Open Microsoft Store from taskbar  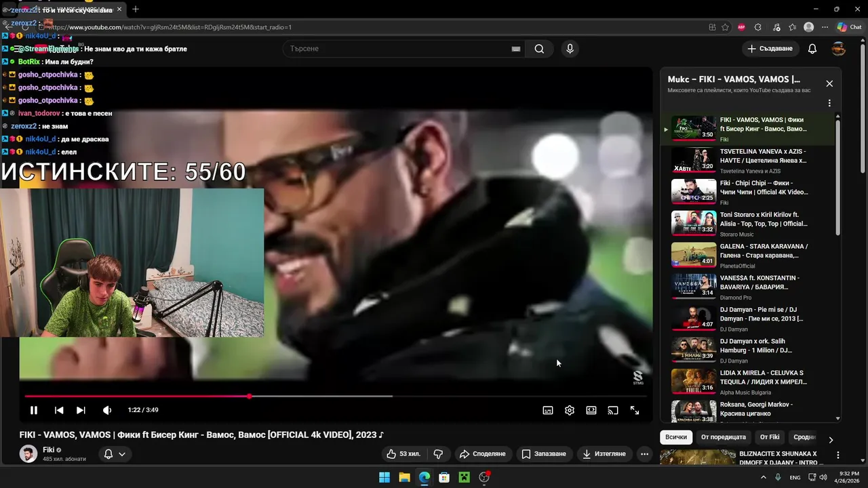[444, 477]
